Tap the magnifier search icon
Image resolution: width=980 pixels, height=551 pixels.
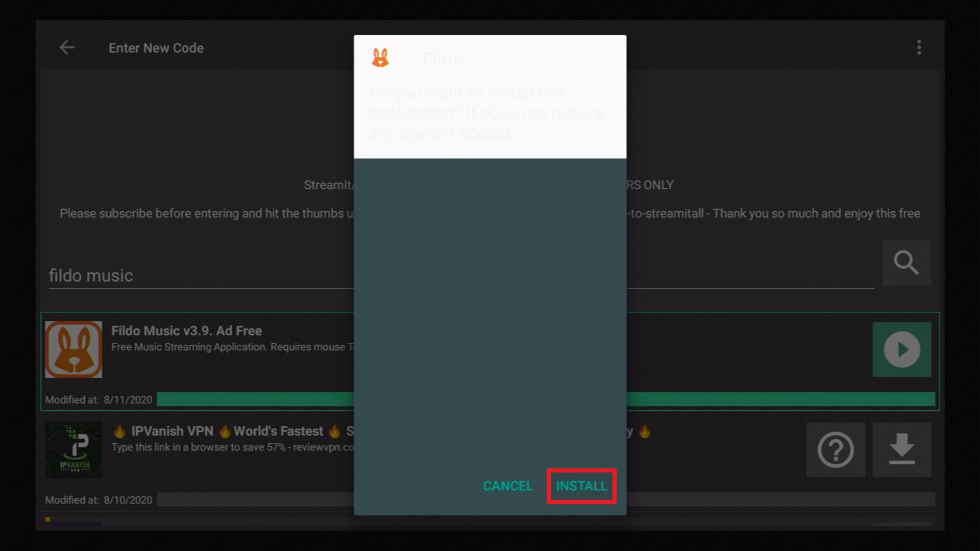pos(906,263)
